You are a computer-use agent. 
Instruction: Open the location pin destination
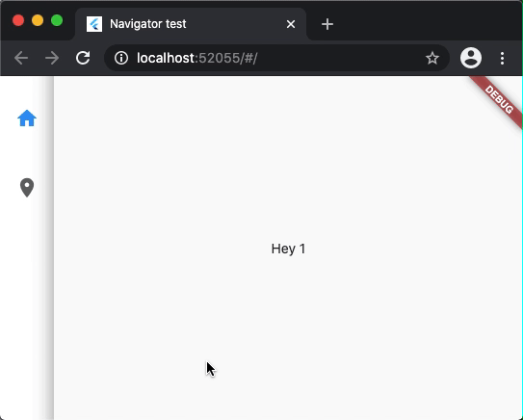click(27, 188)
